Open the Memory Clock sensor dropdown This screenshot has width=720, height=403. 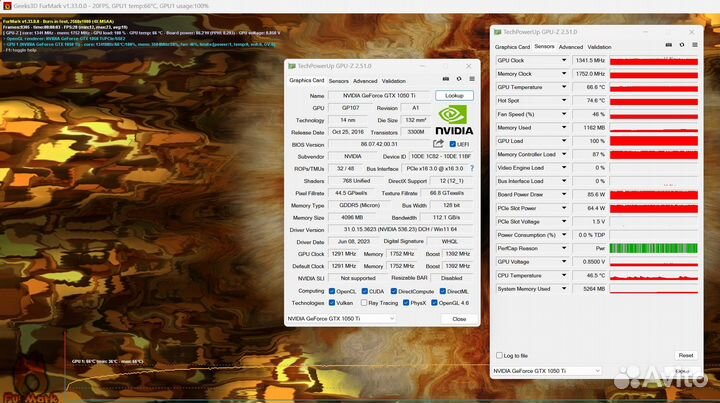tap(564, 73)
